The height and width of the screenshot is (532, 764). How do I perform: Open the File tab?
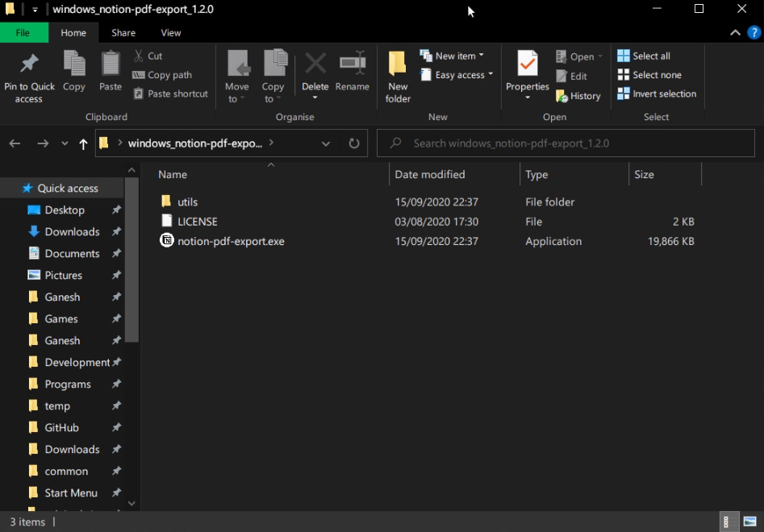[23, 32]
